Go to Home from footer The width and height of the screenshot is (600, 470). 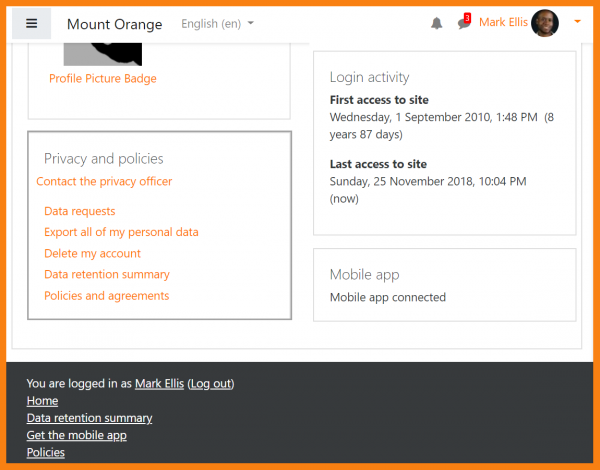coord(42,401)
